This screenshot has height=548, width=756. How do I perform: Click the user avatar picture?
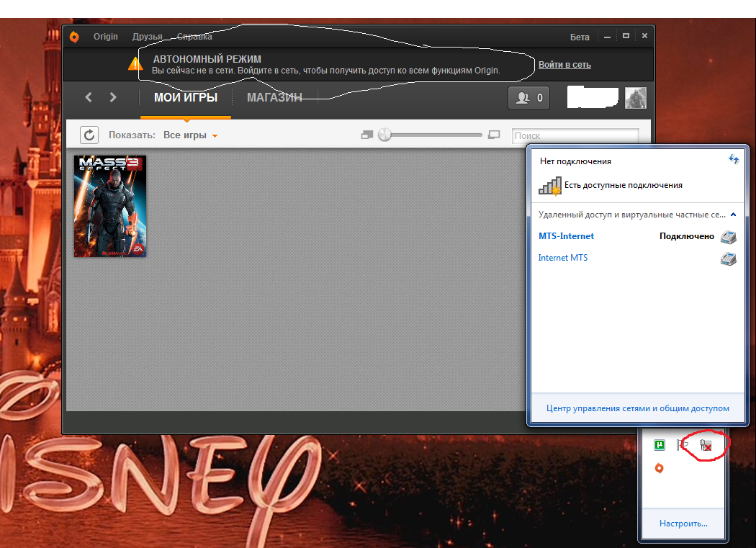click(x=636, y=98)
